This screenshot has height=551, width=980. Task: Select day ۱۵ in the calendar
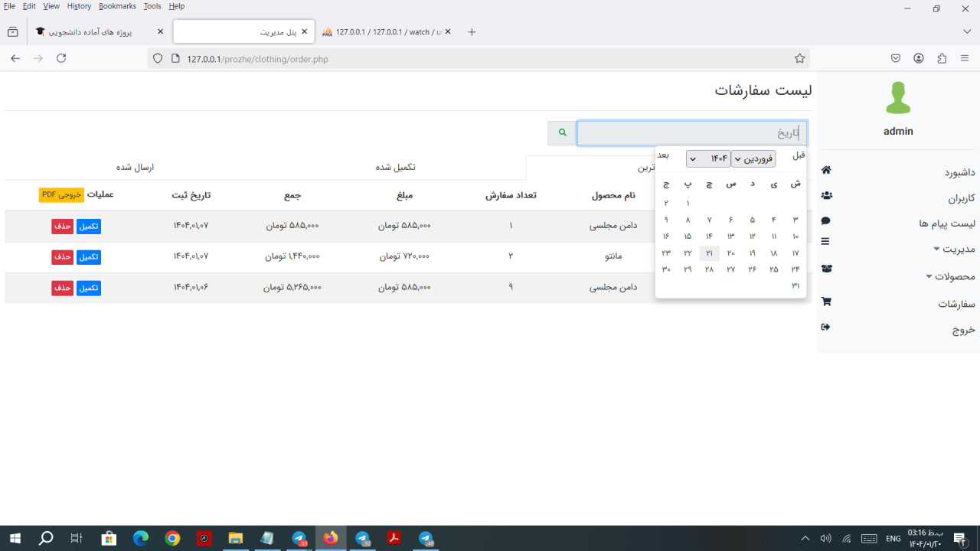688,236
